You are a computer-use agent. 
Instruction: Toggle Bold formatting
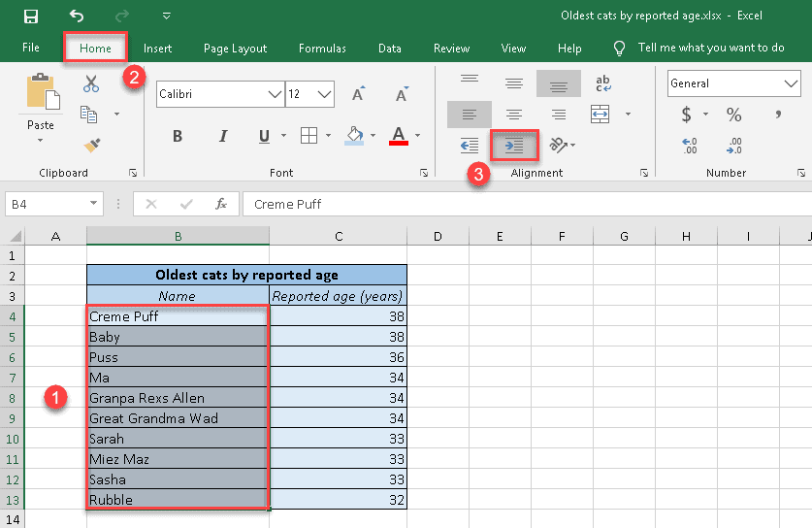pyautogui.click(x=178, y=136)
